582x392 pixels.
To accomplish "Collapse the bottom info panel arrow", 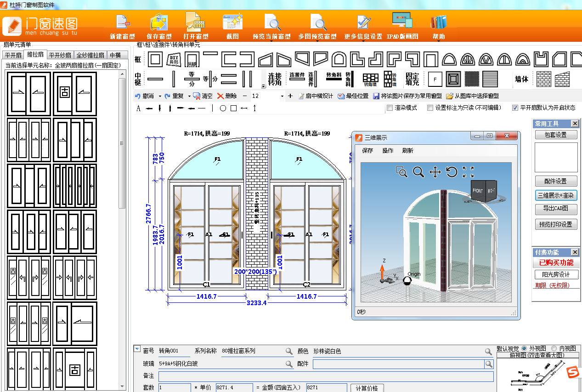I will click(x=136, y=349).
